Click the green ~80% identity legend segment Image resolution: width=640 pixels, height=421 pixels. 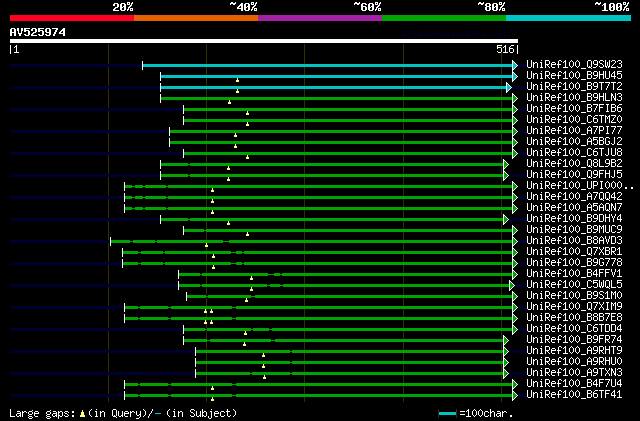coord(444,18)
